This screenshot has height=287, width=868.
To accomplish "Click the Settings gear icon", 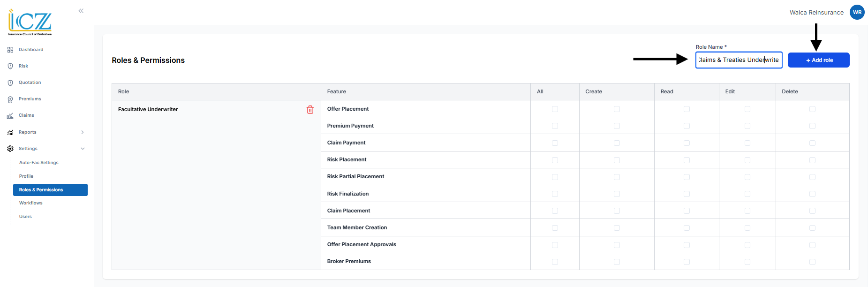I will 10,149.
